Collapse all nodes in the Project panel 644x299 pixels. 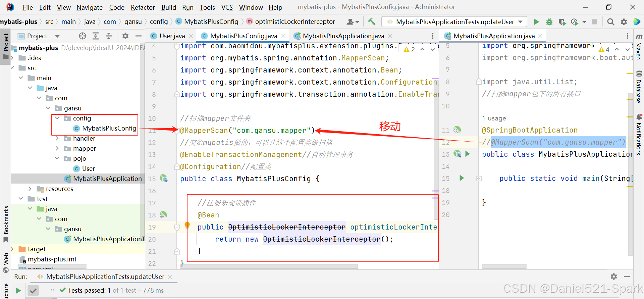pyautogui.click(x=109, y=36)
